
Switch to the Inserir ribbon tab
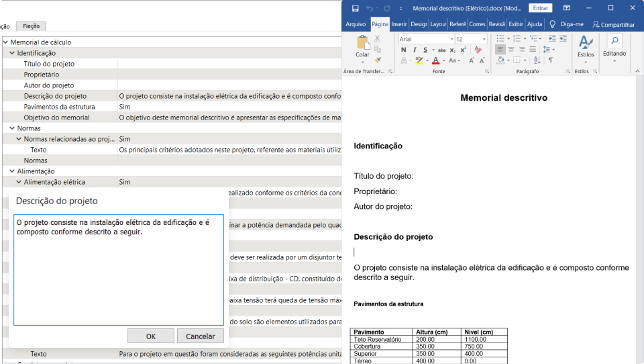398,24
